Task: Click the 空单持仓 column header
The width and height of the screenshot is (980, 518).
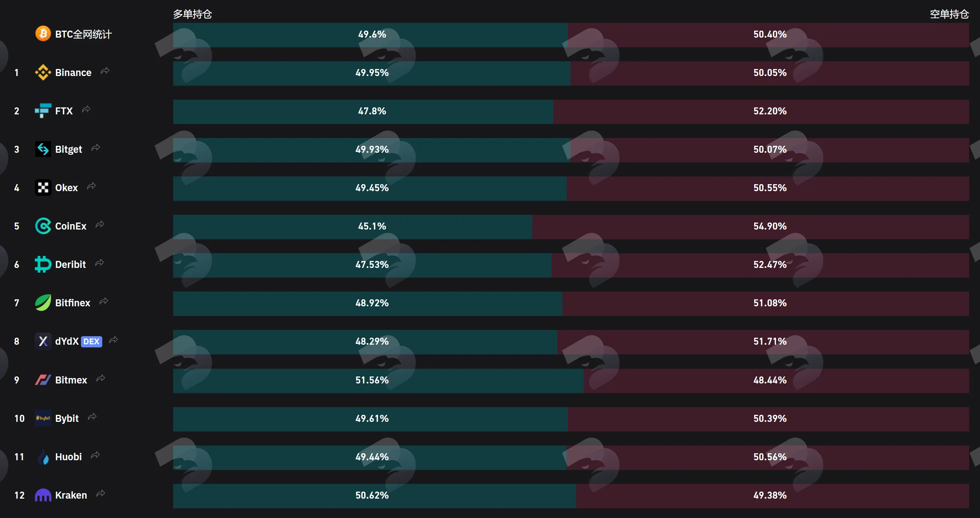Action: 949,14
